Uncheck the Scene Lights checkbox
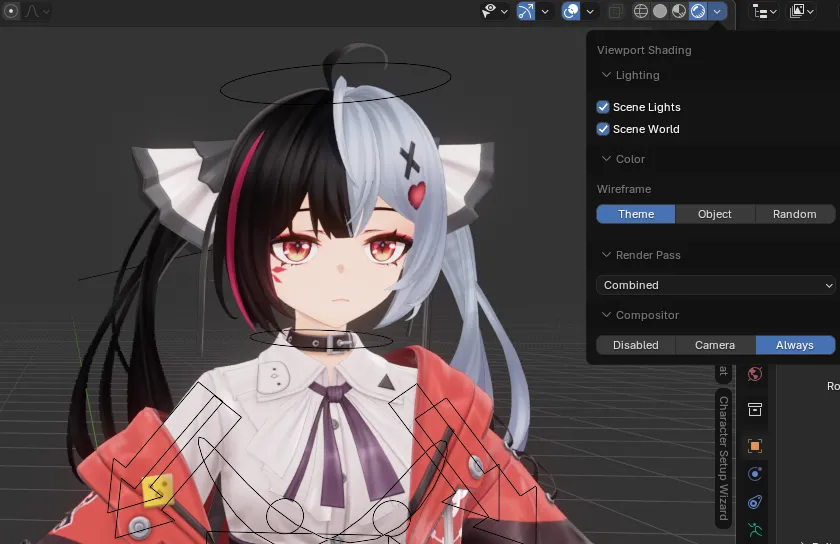 click(603, 107)
